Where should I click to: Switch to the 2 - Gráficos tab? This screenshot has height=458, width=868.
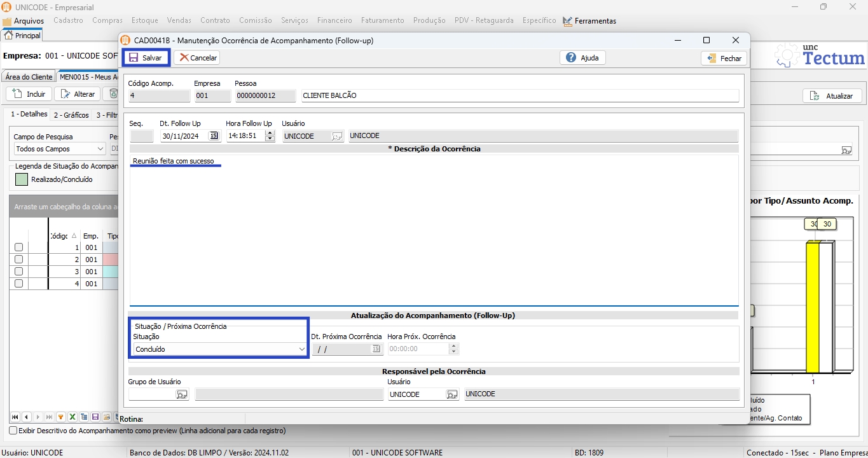point(71,115)
